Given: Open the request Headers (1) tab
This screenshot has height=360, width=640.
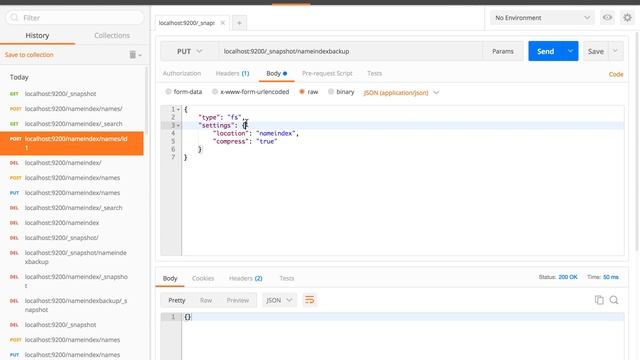Looking at the screenshot, I should 232,73.
